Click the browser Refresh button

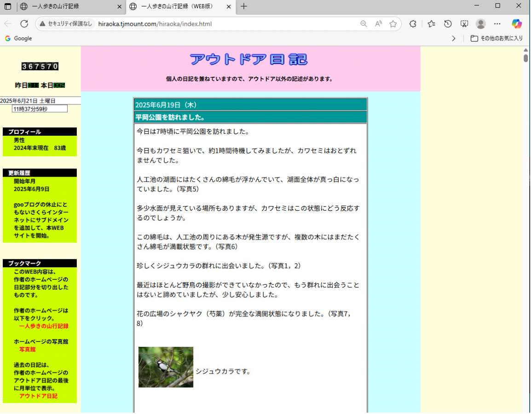(24, 24)
